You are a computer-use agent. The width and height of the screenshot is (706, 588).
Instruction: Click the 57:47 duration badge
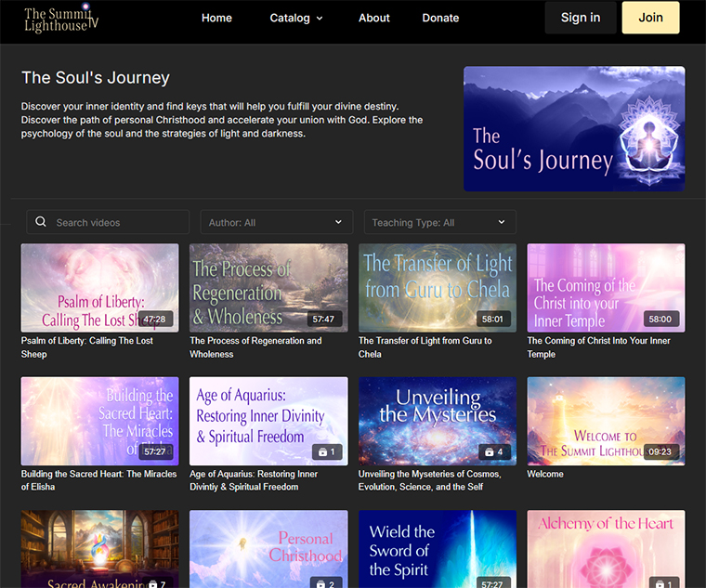[x=323, y=319]
